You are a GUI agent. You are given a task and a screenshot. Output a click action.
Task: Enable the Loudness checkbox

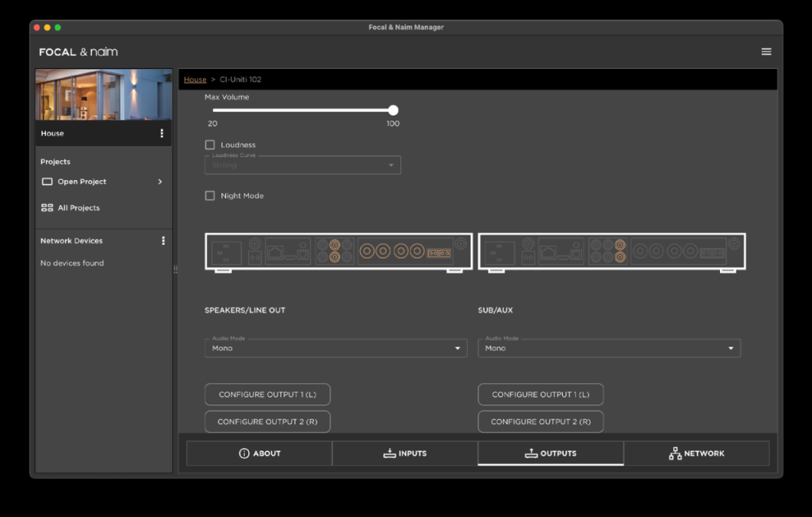coord(209,144)
